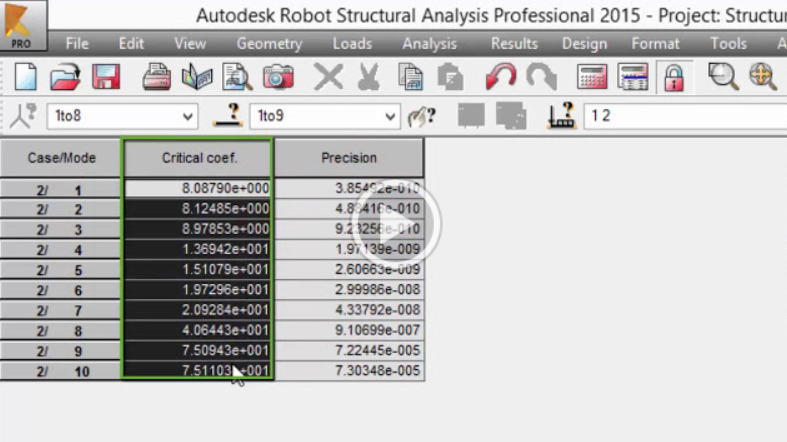The width and height of the screenshot is (787, 442).
Task: Click the New project icon
Action: 25,77
